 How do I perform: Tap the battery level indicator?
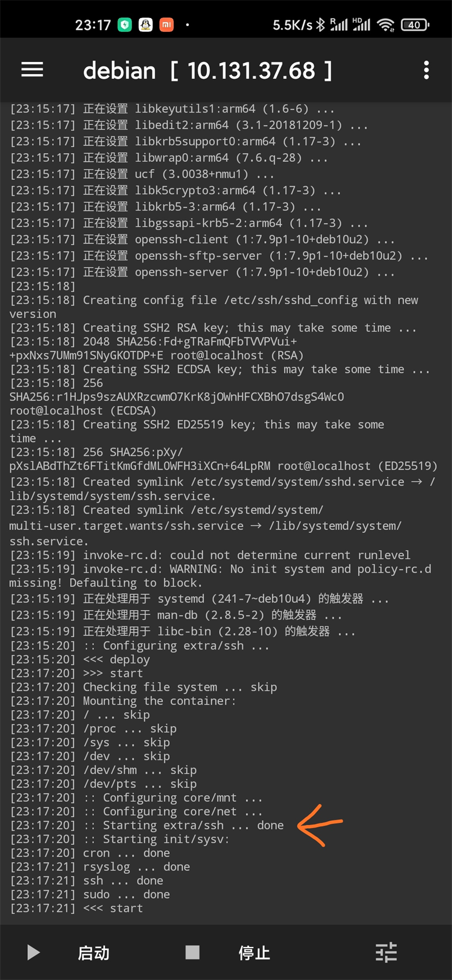(415, 25)
